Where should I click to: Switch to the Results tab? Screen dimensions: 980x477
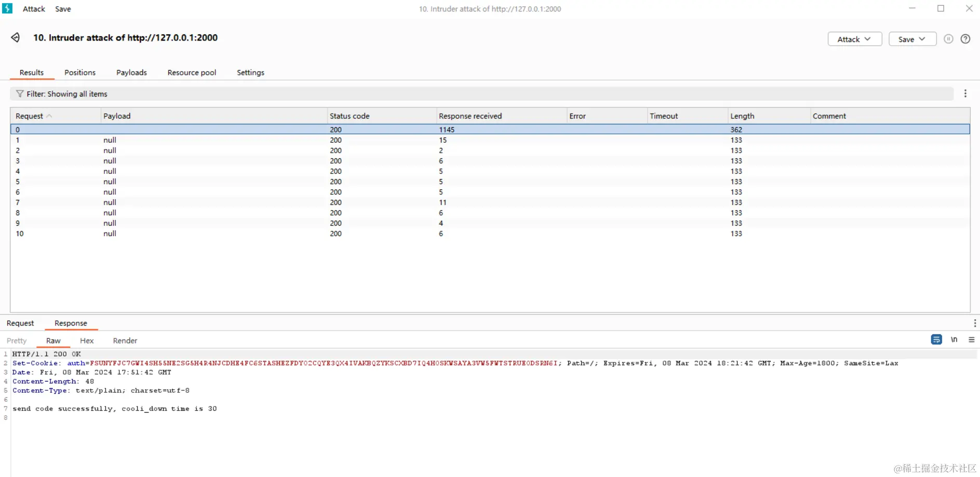[x=32, y=73]
